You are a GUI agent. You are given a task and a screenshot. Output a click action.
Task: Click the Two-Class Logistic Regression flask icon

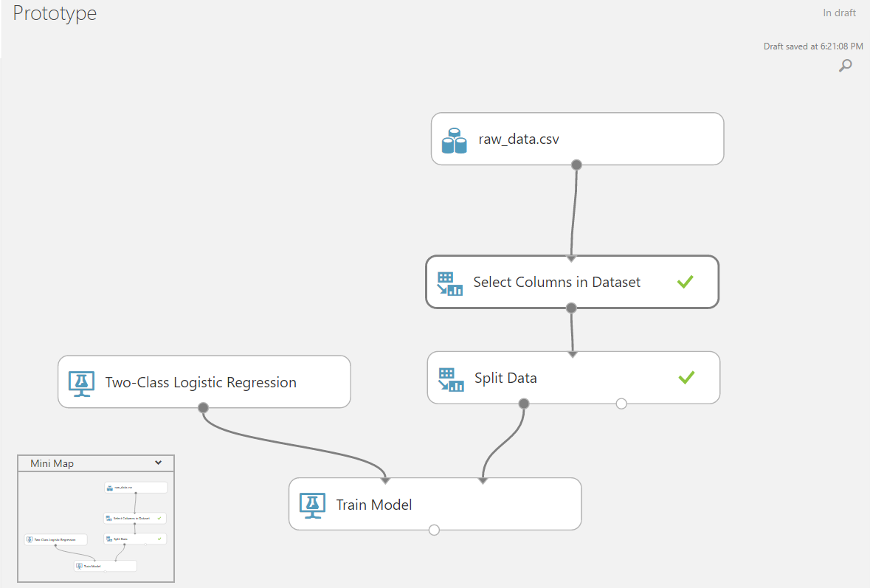point(81,383)
